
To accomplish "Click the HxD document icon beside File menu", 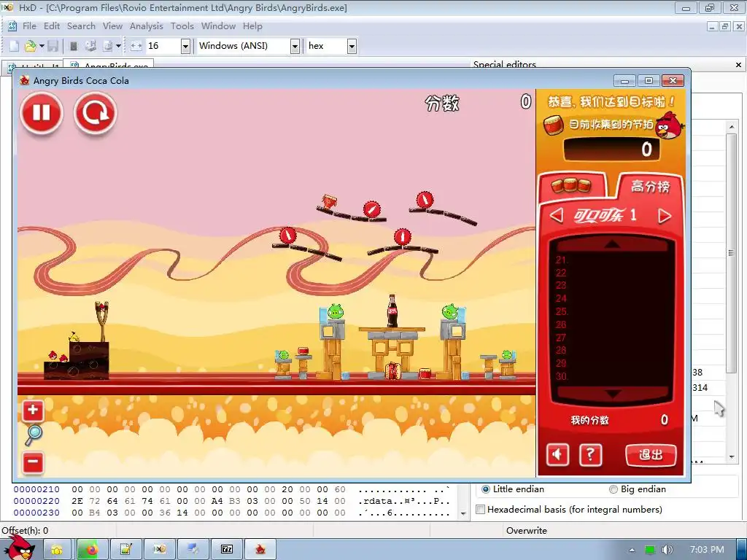I will pos(12,26).
